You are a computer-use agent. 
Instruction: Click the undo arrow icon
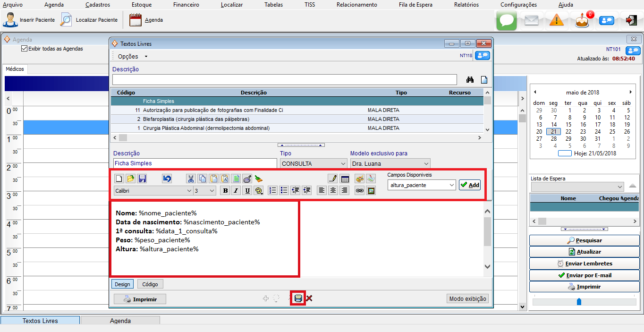(x=167, y=179)
